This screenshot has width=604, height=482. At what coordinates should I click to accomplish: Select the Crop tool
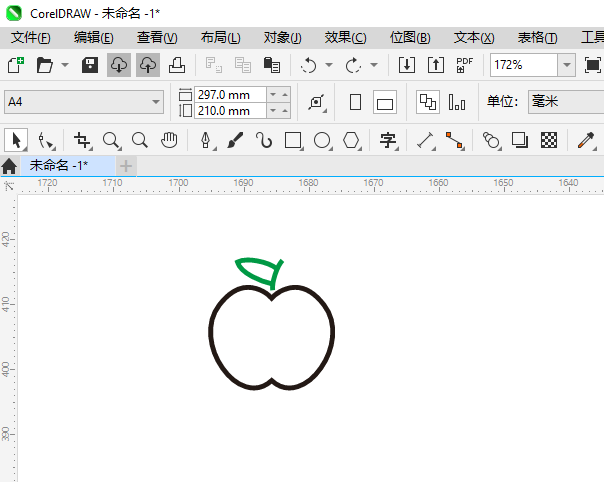click(x=82, y=140)
